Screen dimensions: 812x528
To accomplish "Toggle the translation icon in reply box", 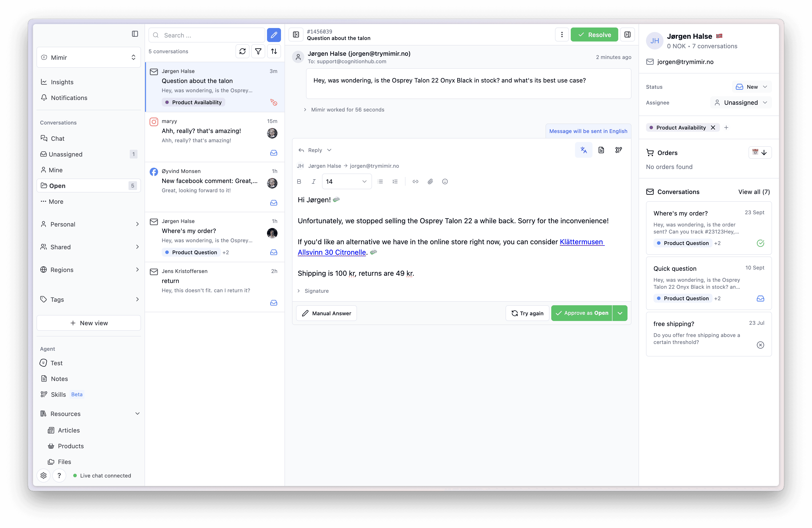I will (583, 150).
